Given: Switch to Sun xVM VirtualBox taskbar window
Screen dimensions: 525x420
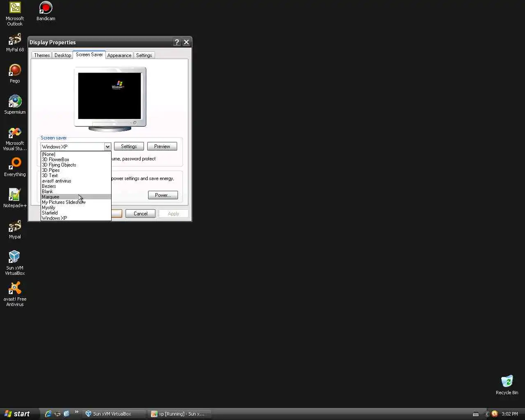Looking at the screenshot, I should (x=115, y=414).
